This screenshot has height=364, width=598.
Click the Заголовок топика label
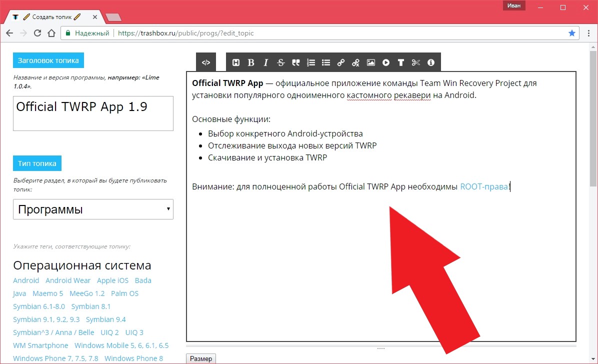pyautogui.click(x=48, y=60)
